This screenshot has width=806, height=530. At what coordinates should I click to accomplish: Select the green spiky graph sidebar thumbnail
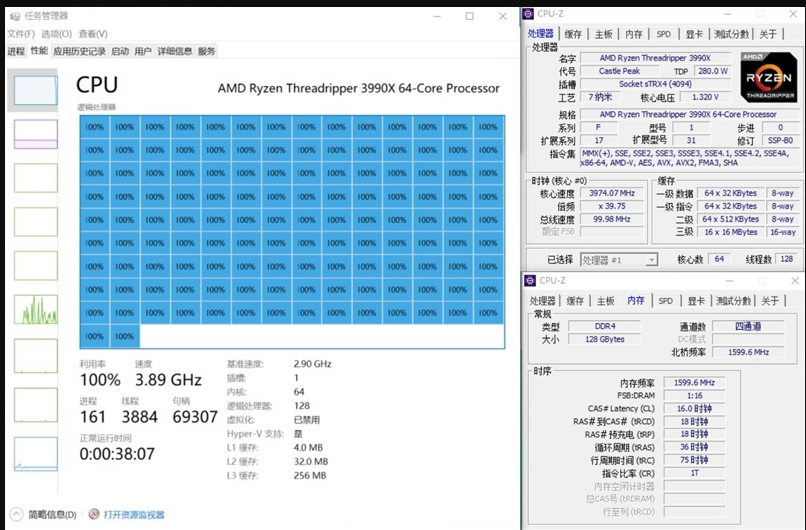35,308
